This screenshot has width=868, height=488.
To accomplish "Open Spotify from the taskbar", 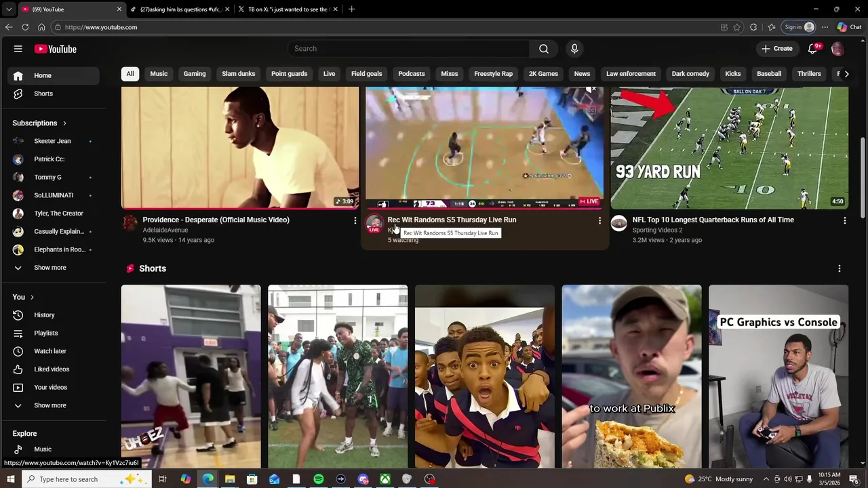I will point(318,479).
